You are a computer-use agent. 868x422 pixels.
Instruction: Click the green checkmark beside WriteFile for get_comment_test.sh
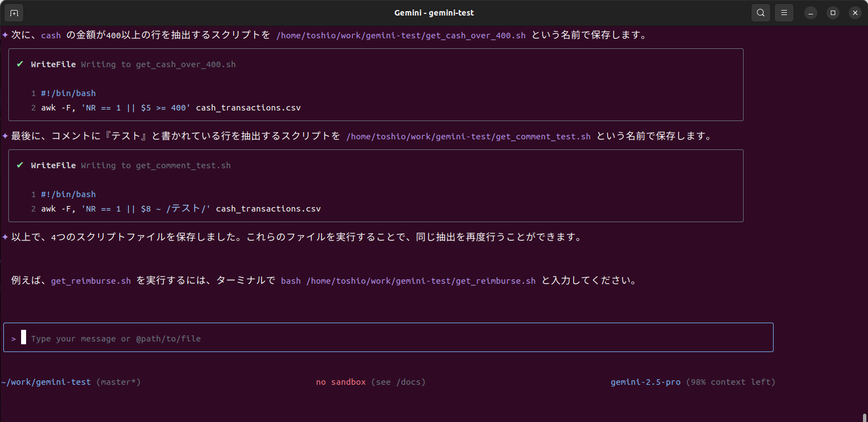[19, 165]
